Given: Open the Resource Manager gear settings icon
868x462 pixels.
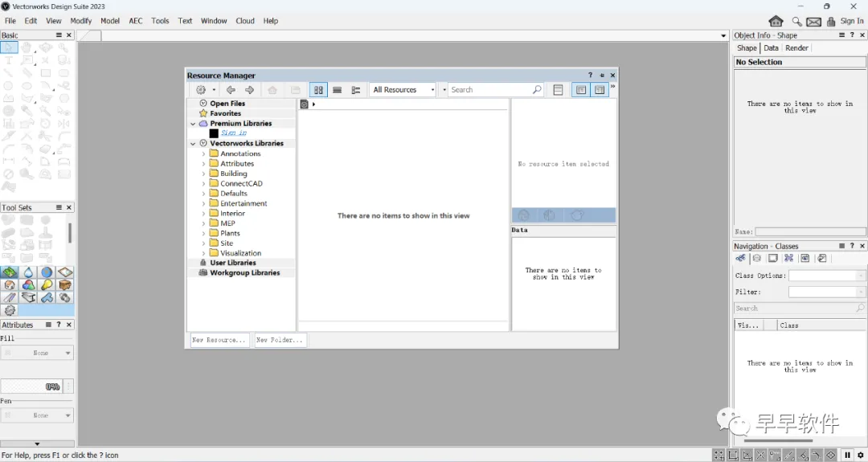Looking at the screenshot, I should tap(201, 90).
